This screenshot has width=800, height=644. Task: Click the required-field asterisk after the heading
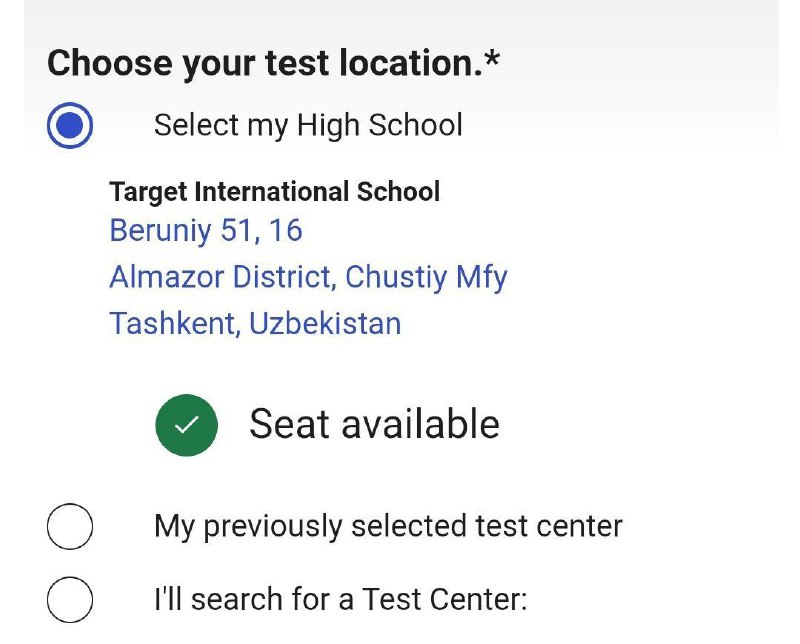[492, 59]
